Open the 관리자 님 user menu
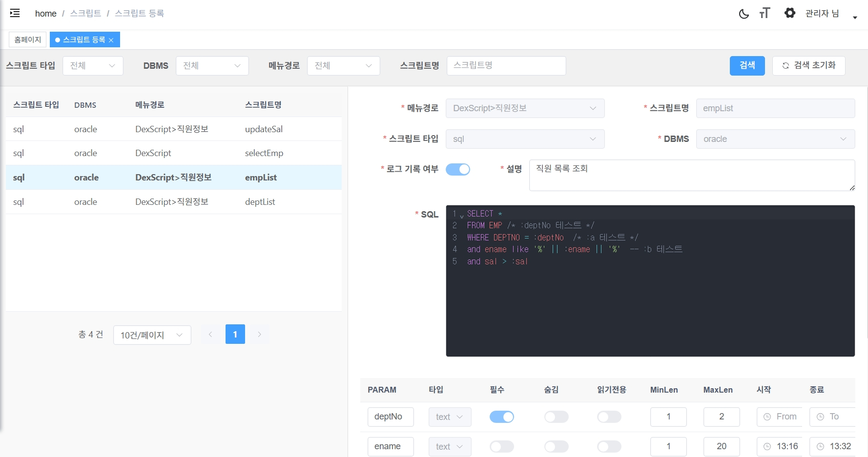 tap(830, 14)
